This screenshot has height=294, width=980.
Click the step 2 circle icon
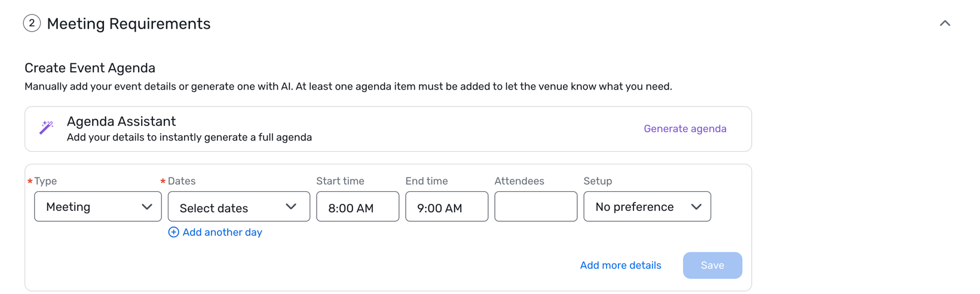point(32,23)
